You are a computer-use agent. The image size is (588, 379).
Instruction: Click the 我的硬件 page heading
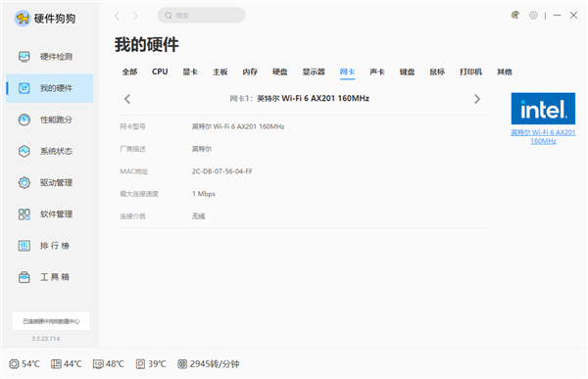147,45
